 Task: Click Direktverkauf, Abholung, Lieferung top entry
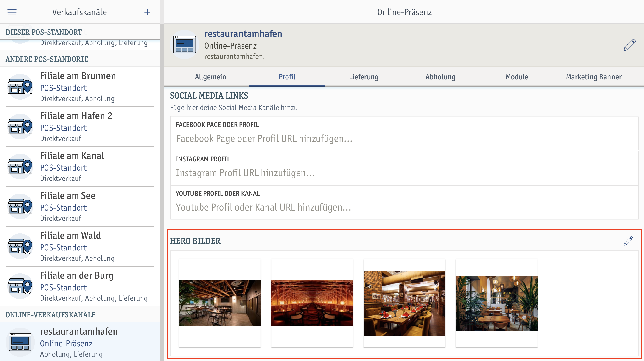coord(94,43)
